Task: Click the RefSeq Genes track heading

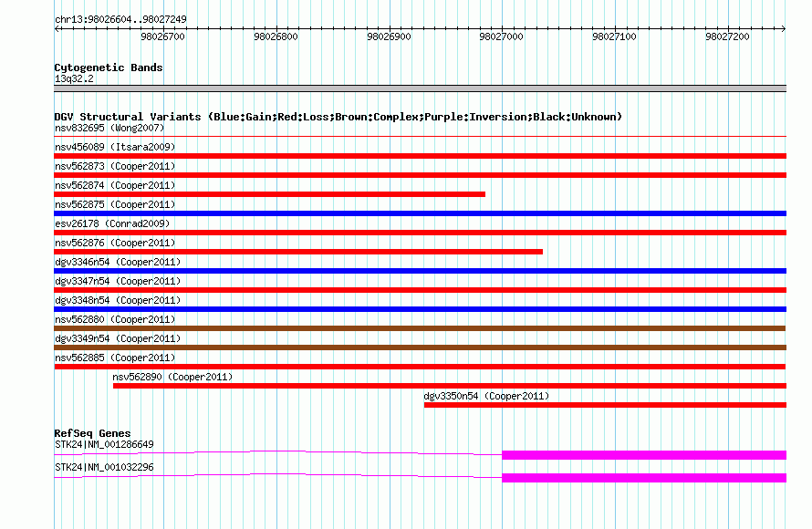Action: pyautogui.click(x=92, y=433)
